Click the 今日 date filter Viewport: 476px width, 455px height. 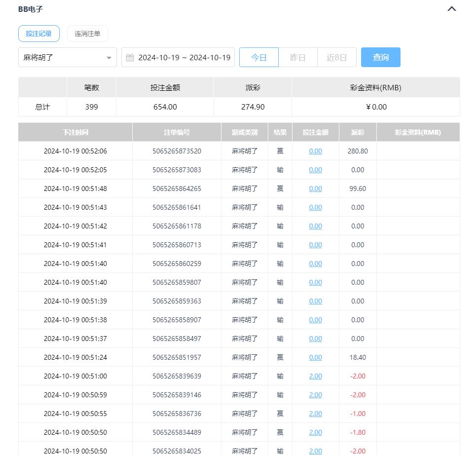point(258,57)
